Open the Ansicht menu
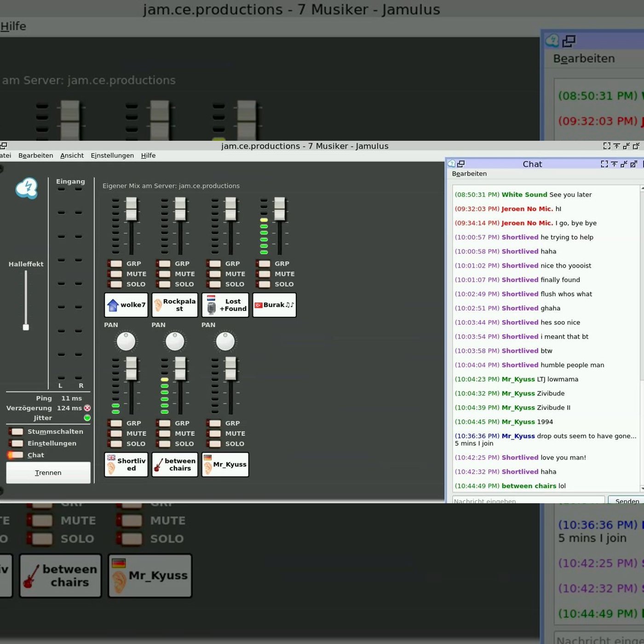 [x=72, y=155]
